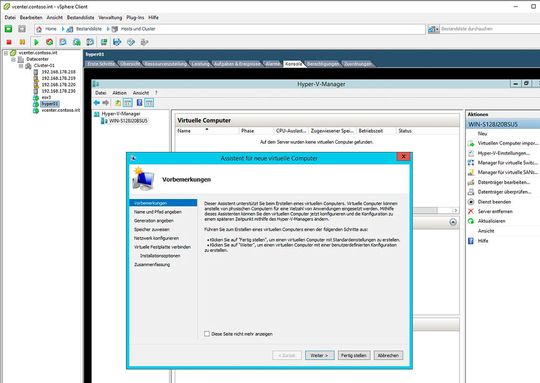Click the Hyper-V Manager blue back arrow
This screenshot has width=540, height=383.
click(97, 103)
